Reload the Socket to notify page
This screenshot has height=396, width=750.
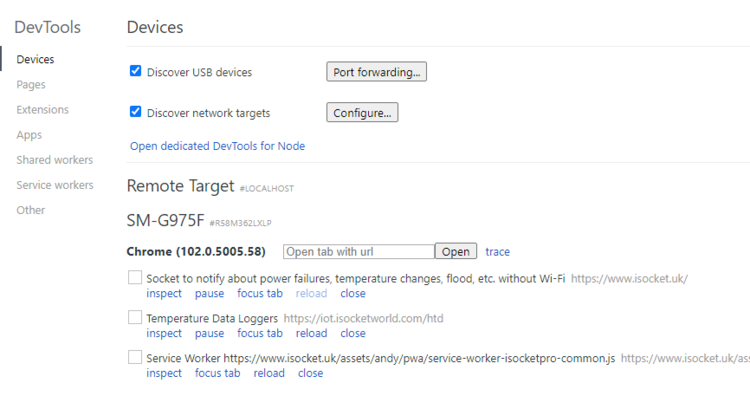coord(311,294)
